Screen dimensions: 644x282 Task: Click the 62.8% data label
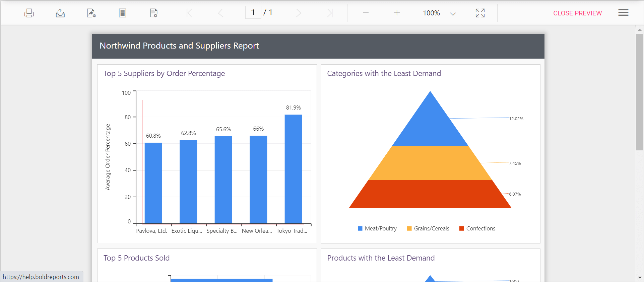188,133
